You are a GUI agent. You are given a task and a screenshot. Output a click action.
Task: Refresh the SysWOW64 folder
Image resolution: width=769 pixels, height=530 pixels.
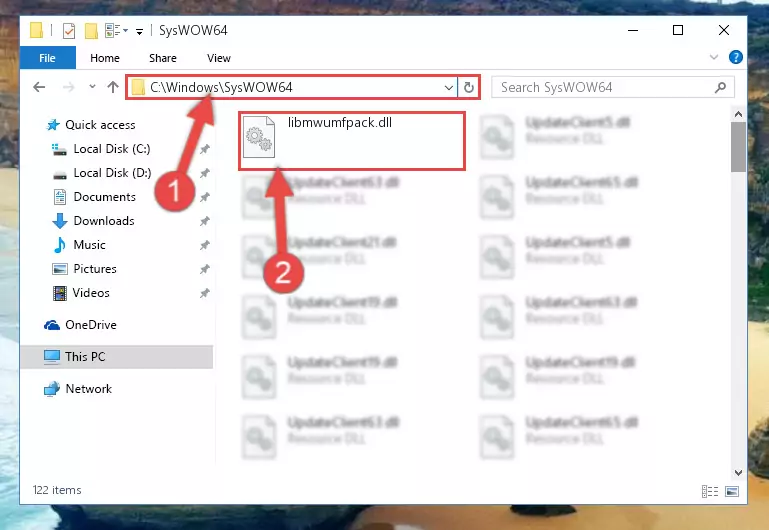(468, 88)
